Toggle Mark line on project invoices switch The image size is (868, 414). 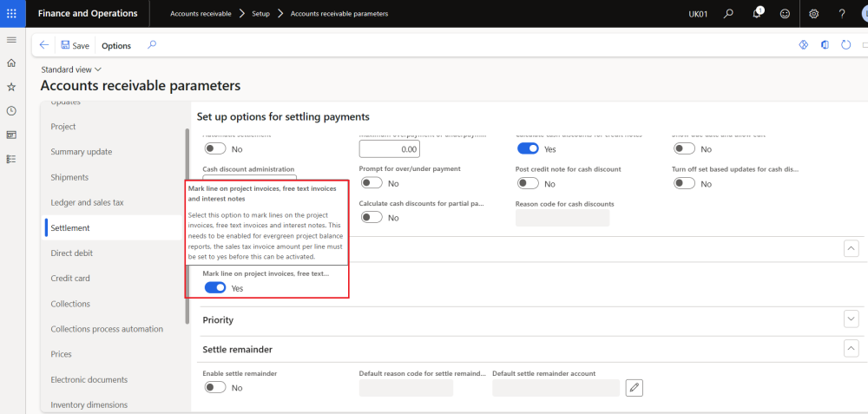point(214,287)
